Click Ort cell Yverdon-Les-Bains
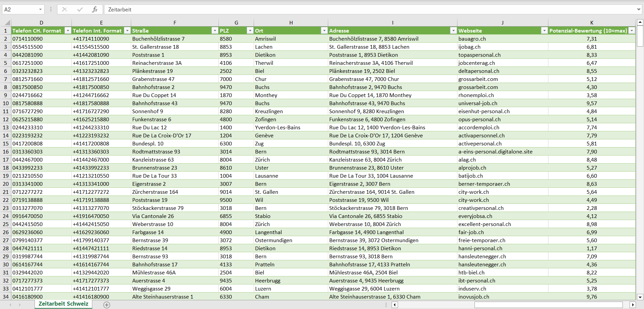Viewport: 644px width, 309px height. (291, 127)
